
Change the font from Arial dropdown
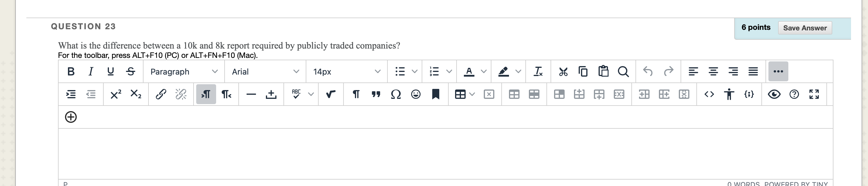click(264, 71)
